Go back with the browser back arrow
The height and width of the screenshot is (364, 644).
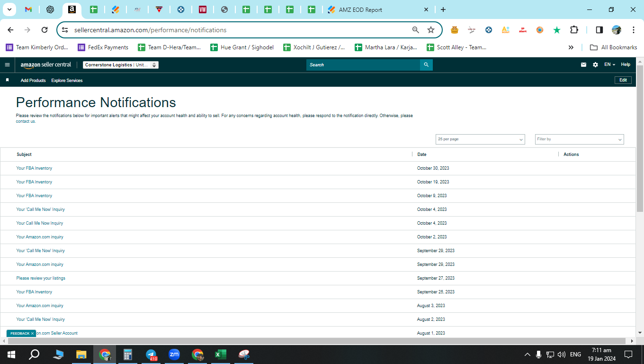pyautogui.click(x=10, y=30)
